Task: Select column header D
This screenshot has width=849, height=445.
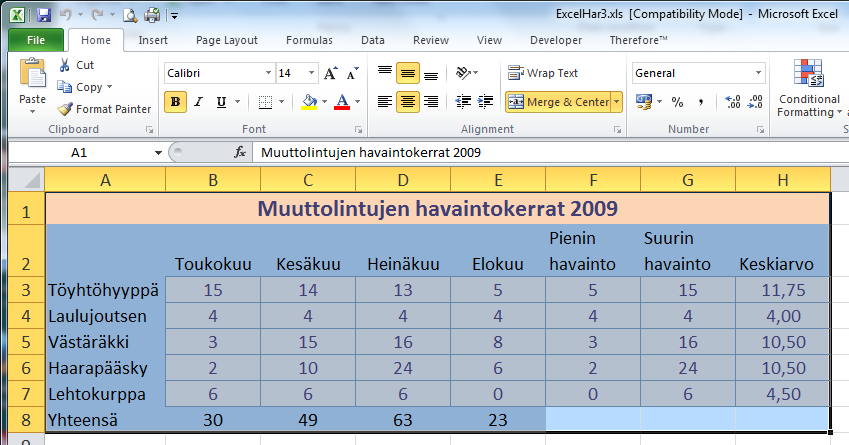Action: pos(403,180)
